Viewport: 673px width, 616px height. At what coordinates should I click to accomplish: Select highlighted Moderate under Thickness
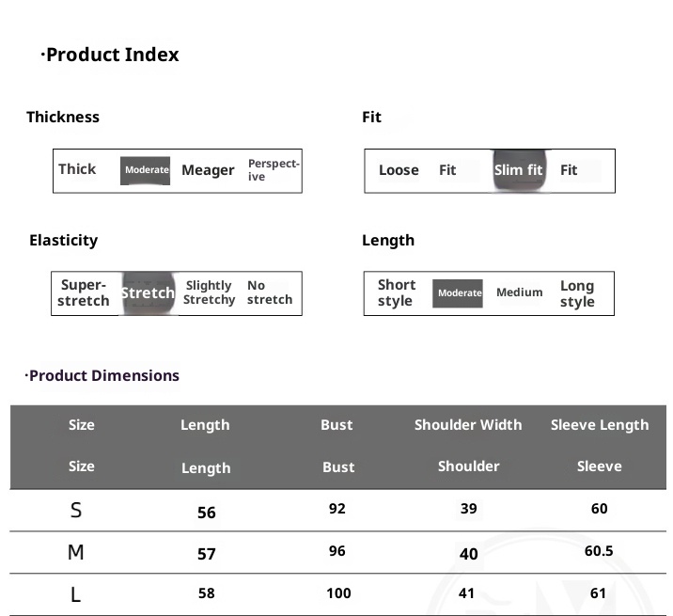pyautogui.click(x=146, y=170)
